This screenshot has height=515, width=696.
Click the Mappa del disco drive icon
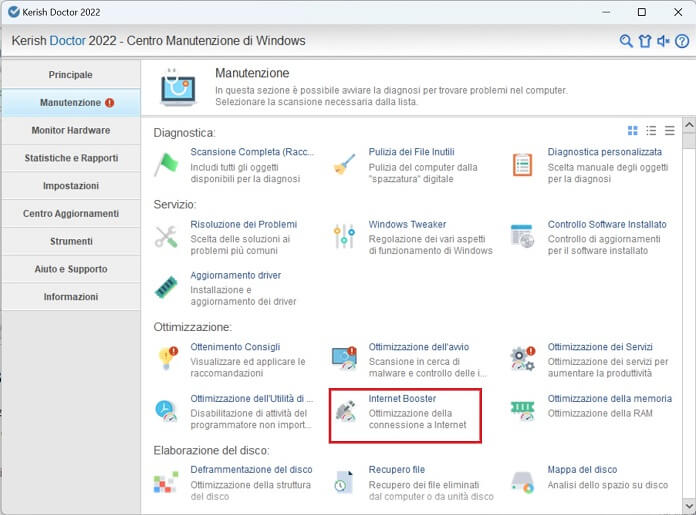tap(522, 483)
